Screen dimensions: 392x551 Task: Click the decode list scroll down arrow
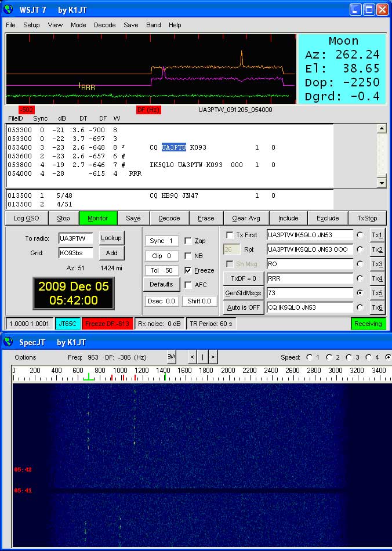click(382, 182)
